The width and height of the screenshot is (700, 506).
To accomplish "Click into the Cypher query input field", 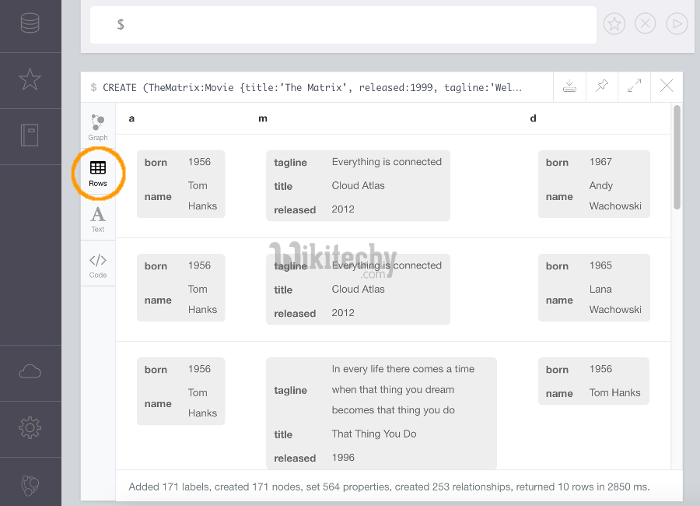I will point(340,24).
